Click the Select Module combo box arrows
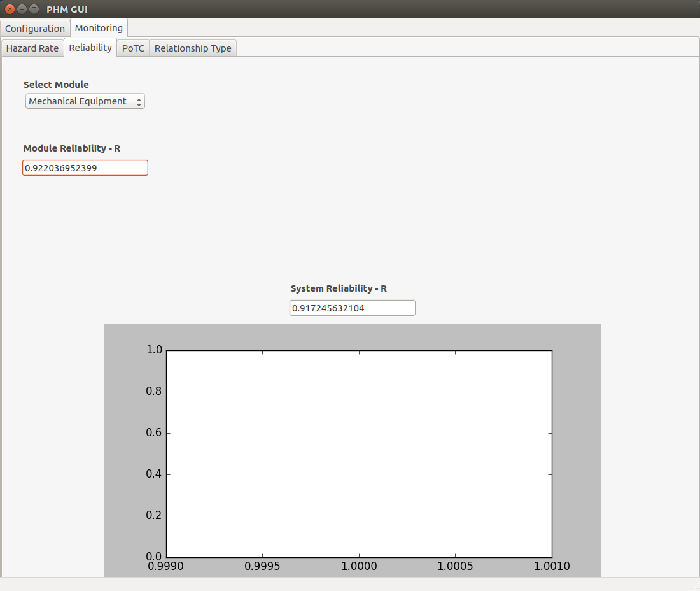Screen dimensions: 700x591 pos(139,102)
